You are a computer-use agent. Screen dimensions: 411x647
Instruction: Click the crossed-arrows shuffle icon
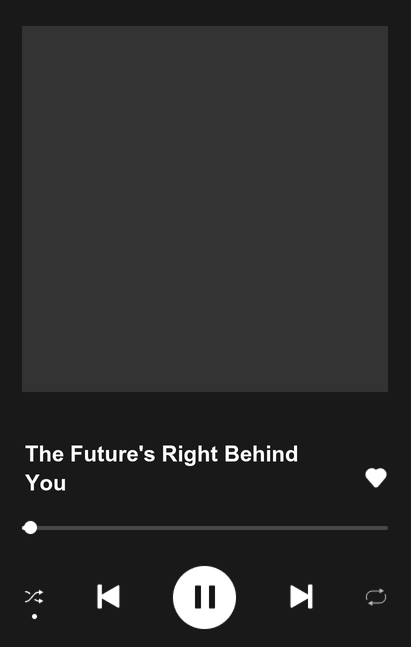coord(34,597)
